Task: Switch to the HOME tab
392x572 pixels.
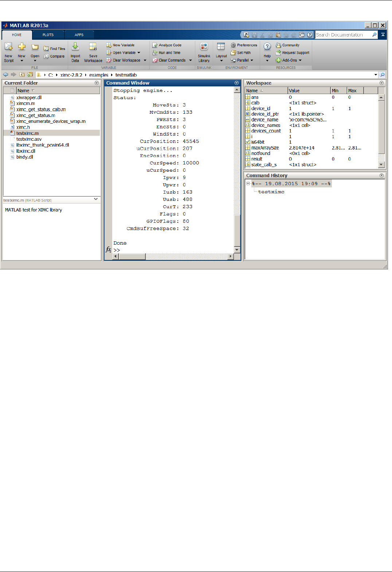Action: [17, 35]
